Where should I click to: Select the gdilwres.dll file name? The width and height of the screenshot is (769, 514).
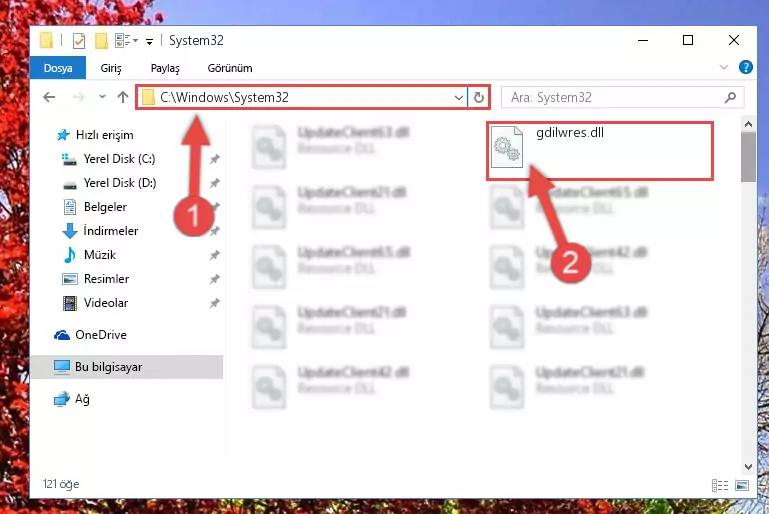click(x=570, y=132)
